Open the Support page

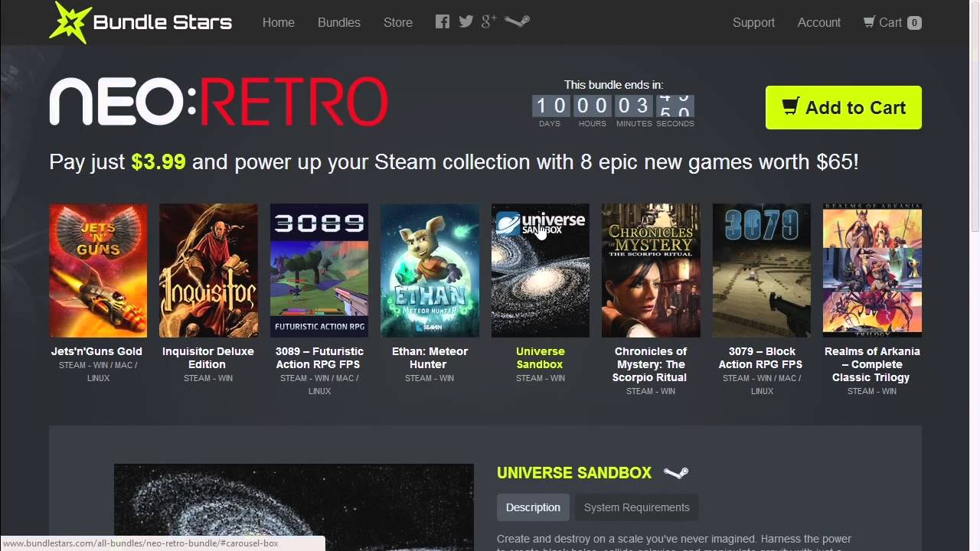(x=753, y=22)
